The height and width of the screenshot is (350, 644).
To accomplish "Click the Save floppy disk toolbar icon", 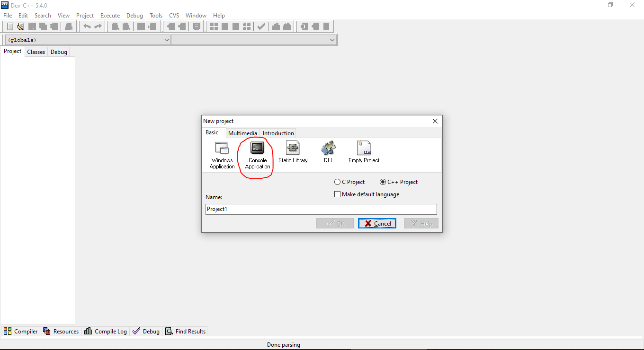I will (x=32, y=26).
